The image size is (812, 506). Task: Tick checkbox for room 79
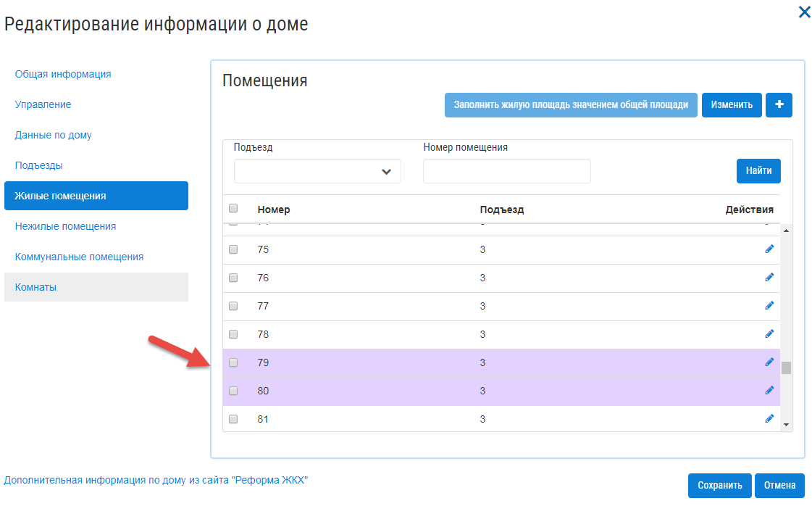[233, 362]
